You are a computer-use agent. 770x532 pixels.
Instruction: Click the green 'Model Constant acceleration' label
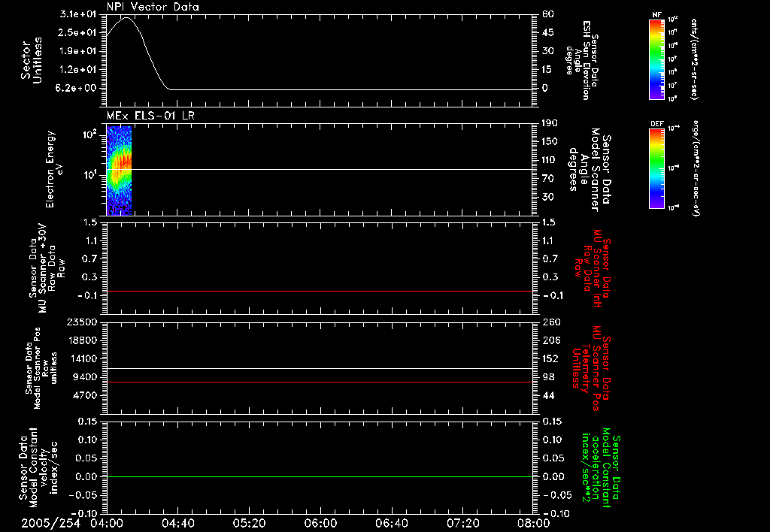point(601,467)
